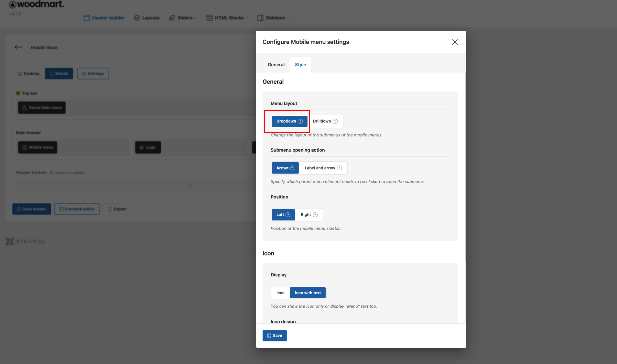This screenshot has height=364, width=617.
Task: Click the Export button
Action: (117, 209)
